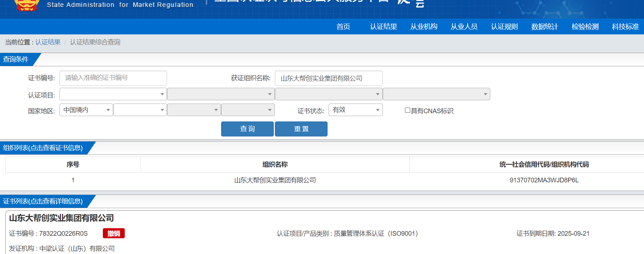This screenshot has width=644, height=254.
Task: Select organization row number 1
Action: click(73, 180)
